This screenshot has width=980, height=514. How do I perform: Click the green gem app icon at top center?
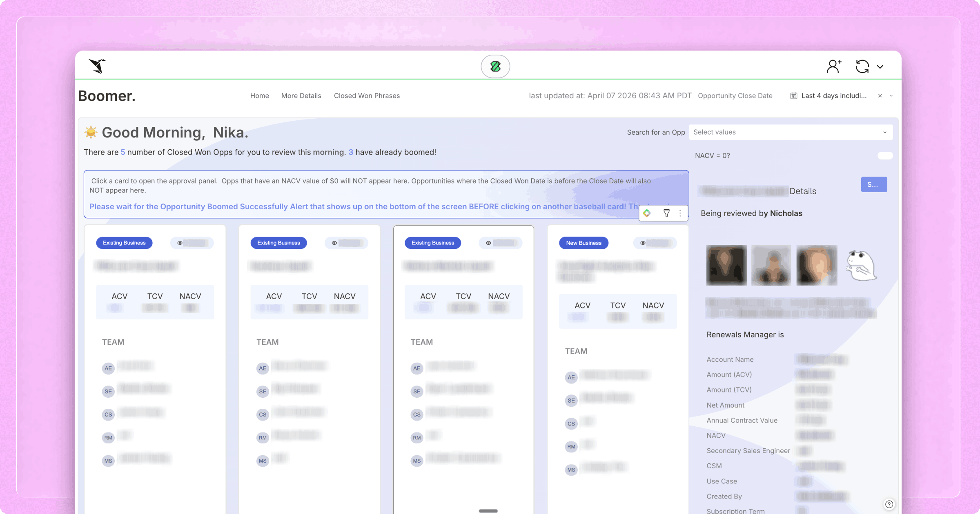pos(495,66)
